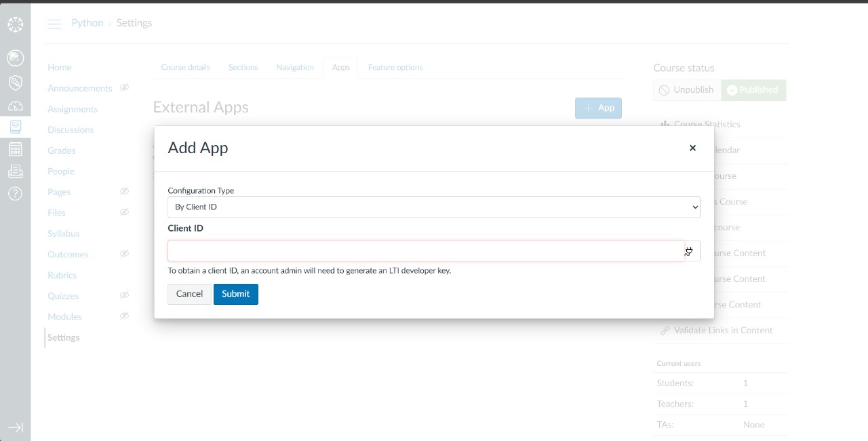
Task: Select the Apps tab
Action: 341,68
